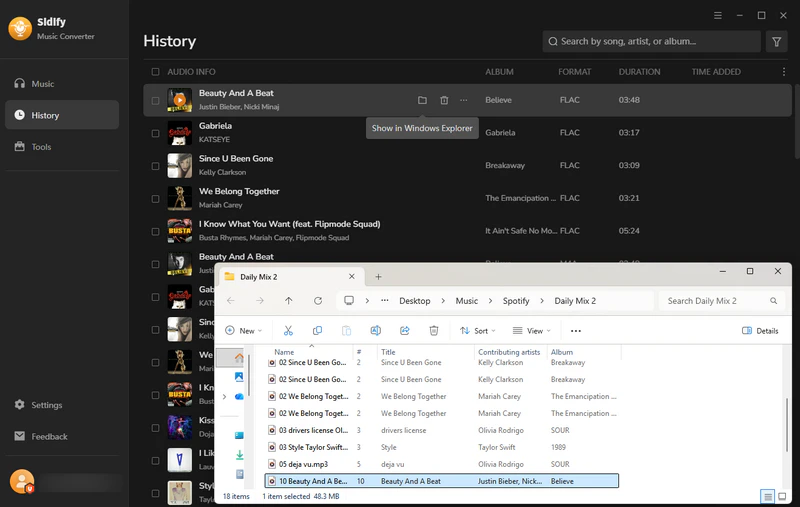Switch Explorer to details list view icon
Viewport: 800px width, 507px height.
click(768, 496)
